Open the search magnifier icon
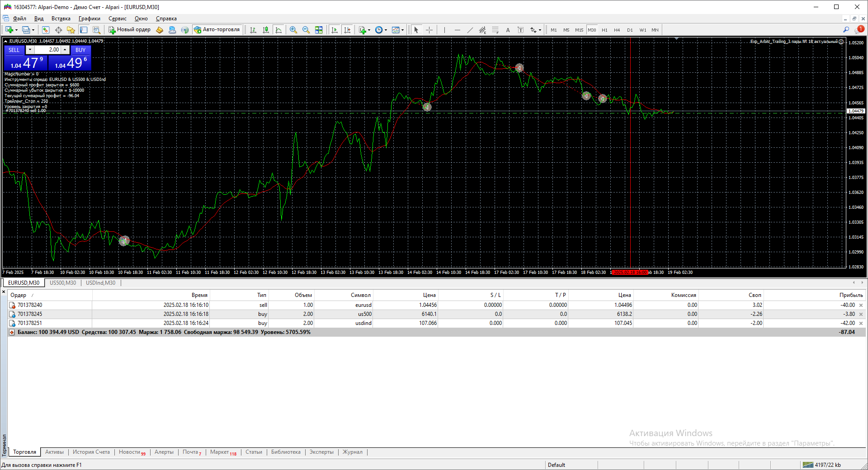The image size is (868, 470). [846, 30]
